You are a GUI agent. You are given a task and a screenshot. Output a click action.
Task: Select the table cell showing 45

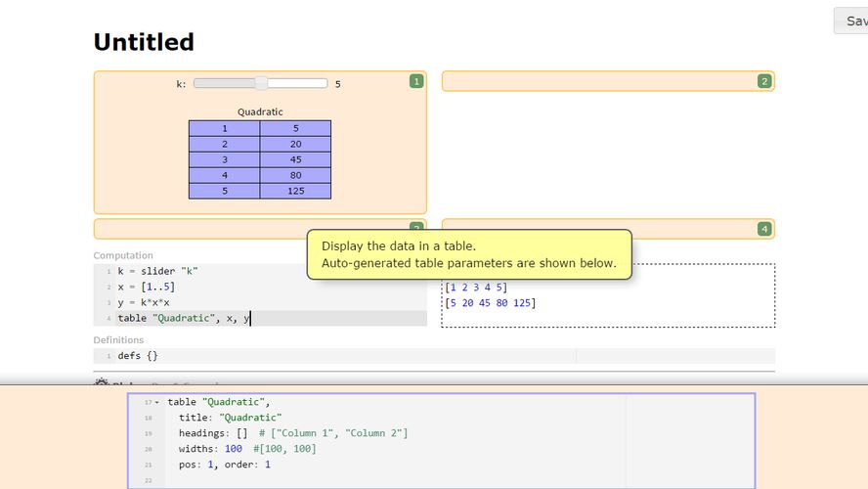pyautogui.click(x=295, y=159)
